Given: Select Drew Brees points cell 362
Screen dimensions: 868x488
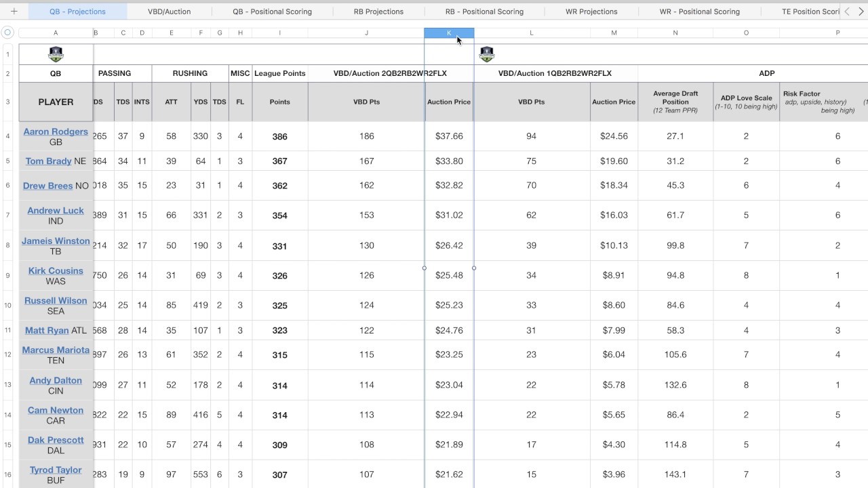Looking at the screenshot, I should point(280,186).
